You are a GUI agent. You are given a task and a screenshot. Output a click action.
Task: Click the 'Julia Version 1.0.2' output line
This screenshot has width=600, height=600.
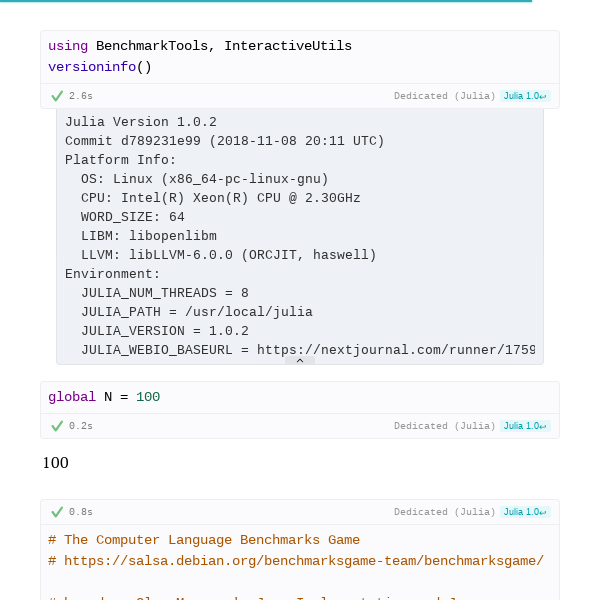[x=141, y=122]
